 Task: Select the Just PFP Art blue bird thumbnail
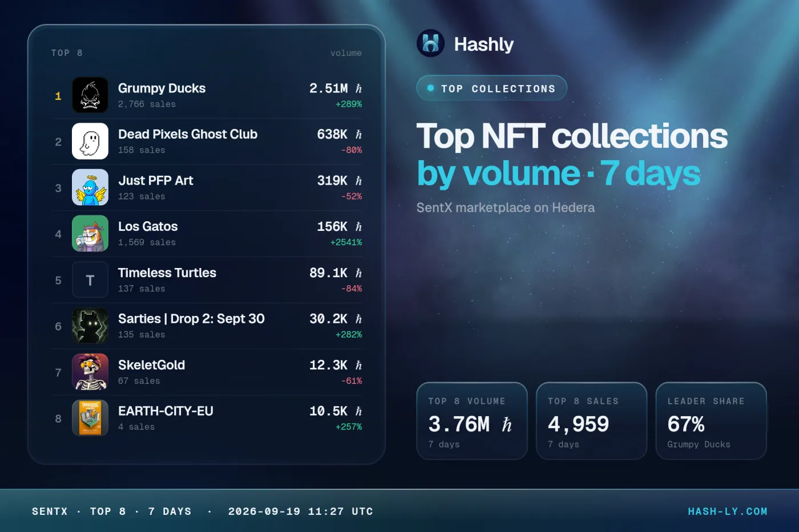(90, 188)
